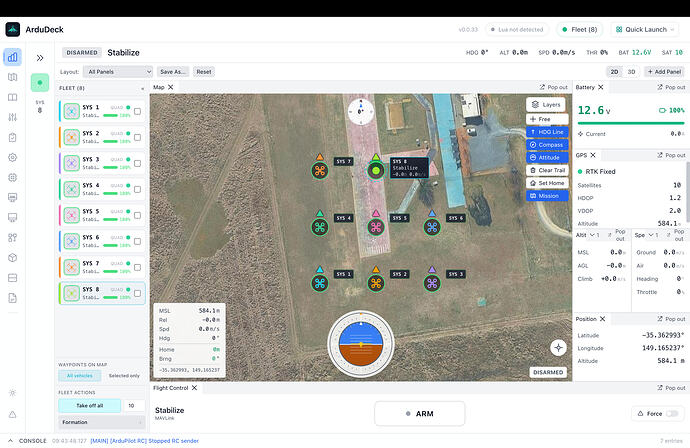
Task: Open the Quick Launch dropdown
Action: click(645, 29)
